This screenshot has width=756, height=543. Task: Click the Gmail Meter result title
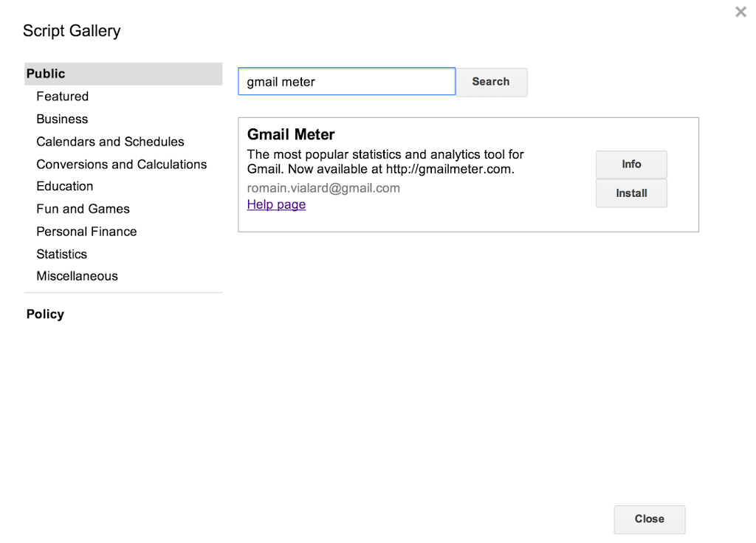(291, 134)
